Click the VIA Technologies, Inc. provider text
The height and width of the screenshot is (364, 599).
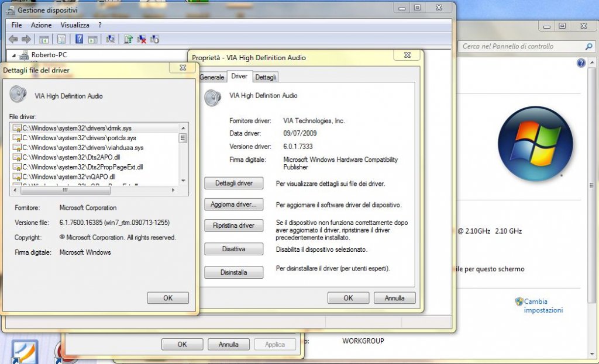tap(314, 121)
